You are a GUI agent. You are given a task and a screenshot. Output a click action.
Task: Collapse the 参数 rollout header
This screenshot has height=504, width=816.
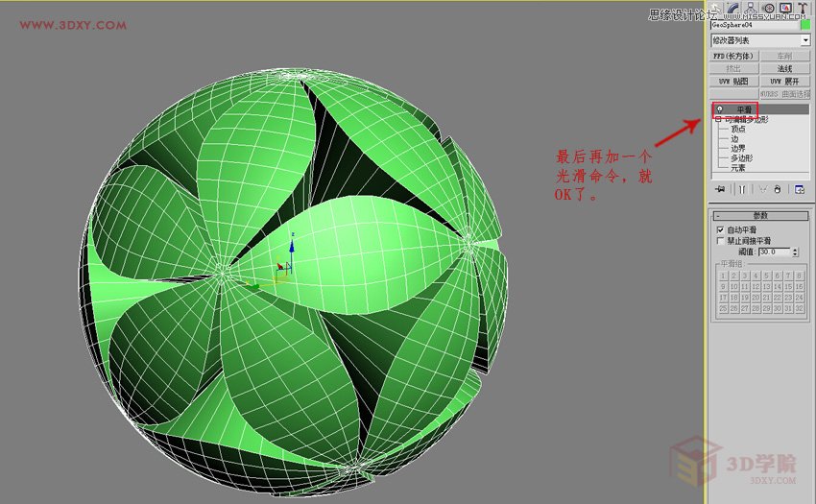click(759, 216)
